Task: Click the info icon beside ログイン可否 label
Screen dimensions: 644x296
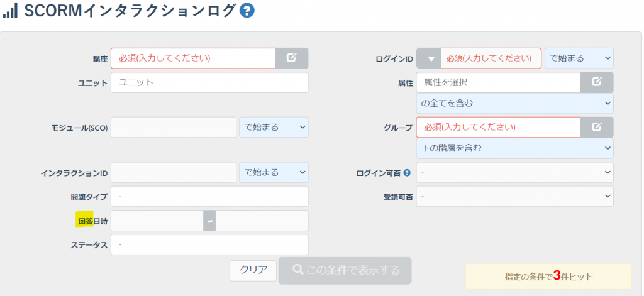Action: click(x=407, y=173)
